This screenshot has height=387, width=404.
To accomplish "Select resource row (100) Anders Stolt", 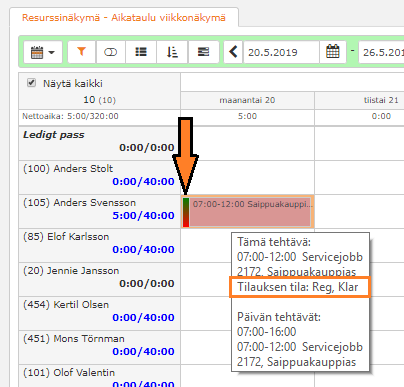I will point(99,177).
